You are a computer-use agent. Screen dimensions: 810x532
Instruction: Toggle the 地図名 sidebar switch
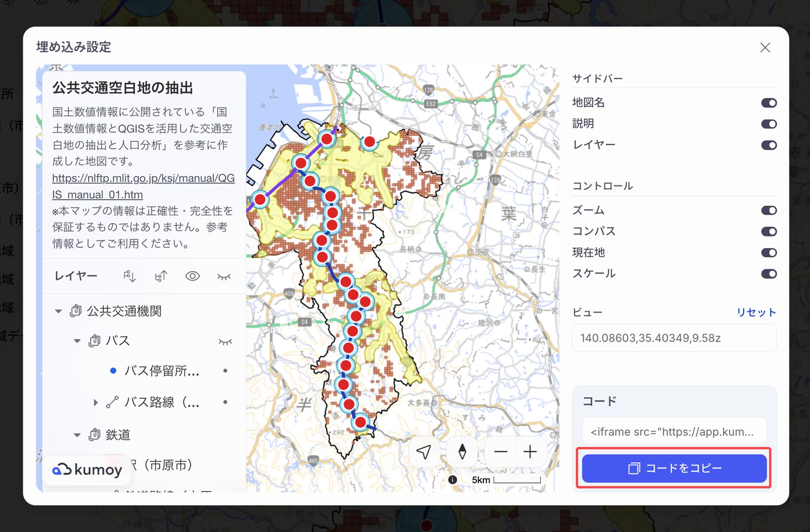(x=768, y=103)
